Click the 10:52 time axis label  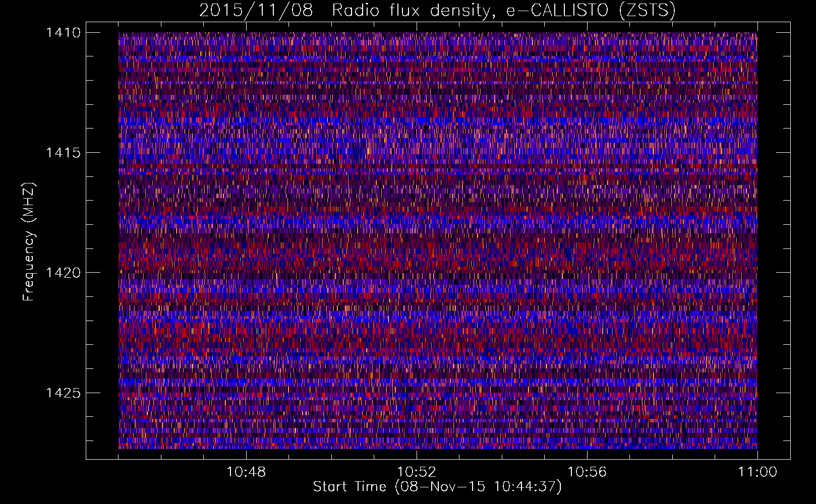pyautogui.click(x=417, y=472)
